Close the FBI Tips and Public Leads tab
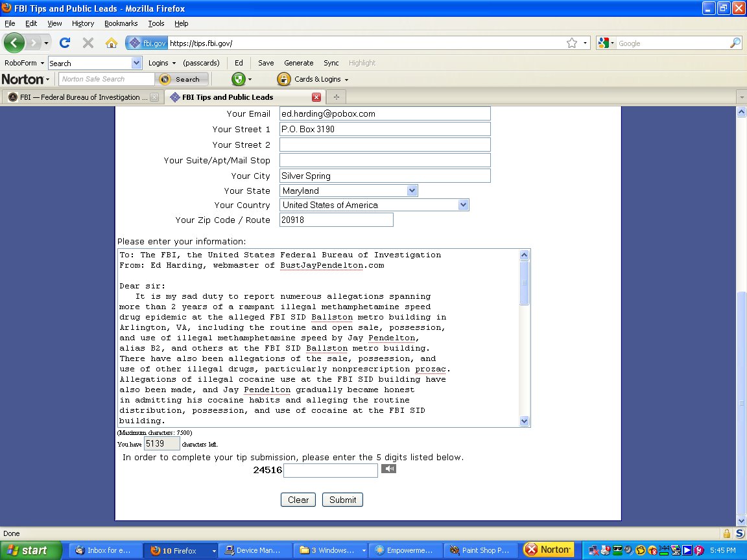747x560 pixels. pyautogui.click(x=316, y=97)
